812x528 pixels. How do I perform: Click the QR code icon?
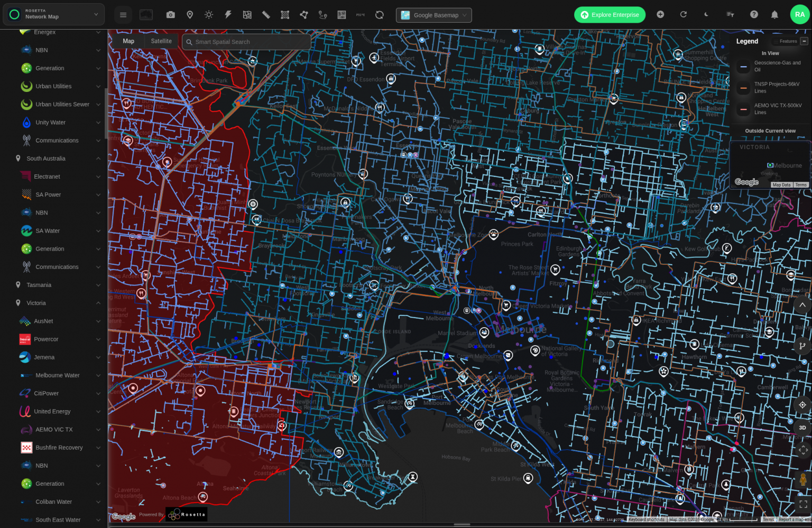[x=342, y=15]
